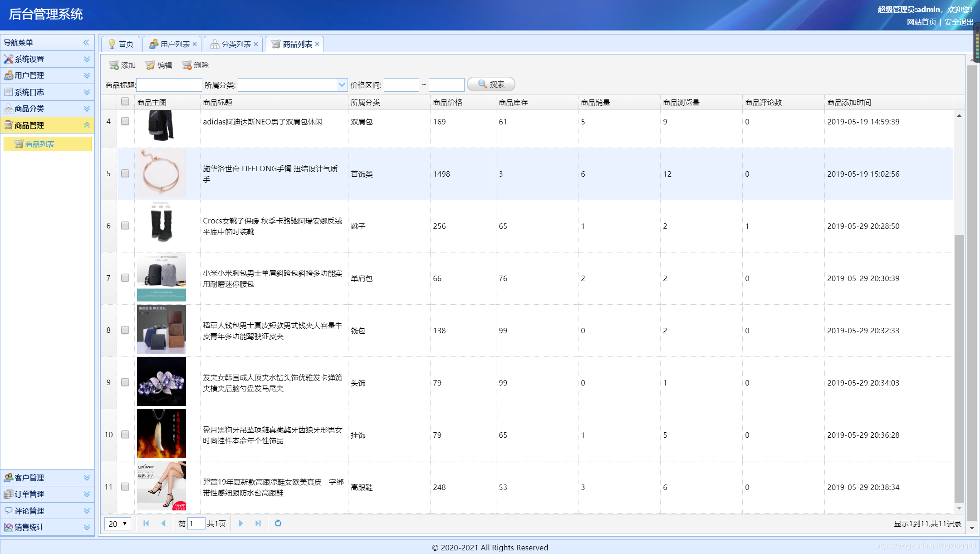Click the grid scrollbar down arrow
Image resolution: width=980 pixels, height=554 pixels.
click(x=959, y=508)
